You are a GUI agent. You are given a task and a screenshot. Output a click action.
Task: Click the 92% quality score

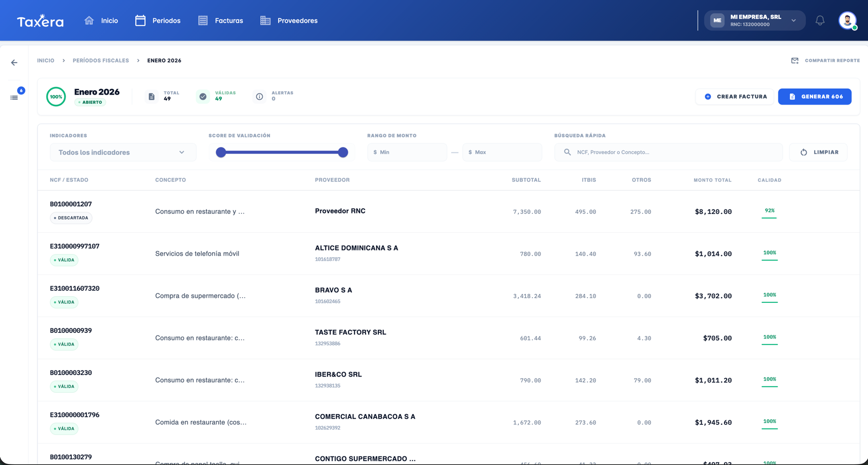769,210
